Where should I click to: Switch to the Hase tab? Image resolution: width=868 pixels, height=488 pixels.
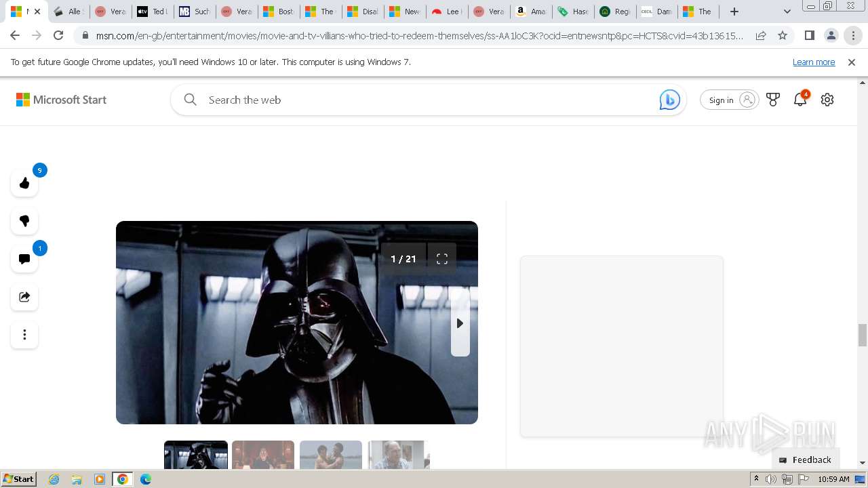(x=572, y=12)
